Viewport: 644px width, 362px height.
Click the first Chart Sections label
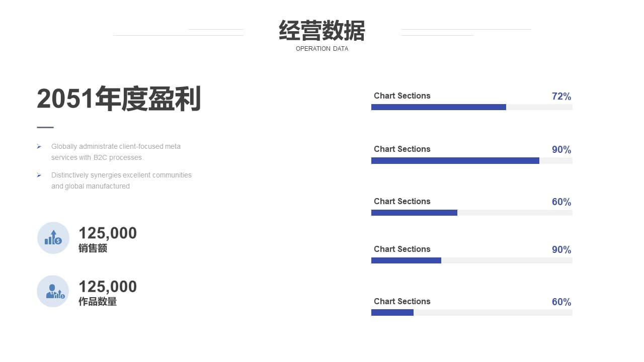pos(402,96)
